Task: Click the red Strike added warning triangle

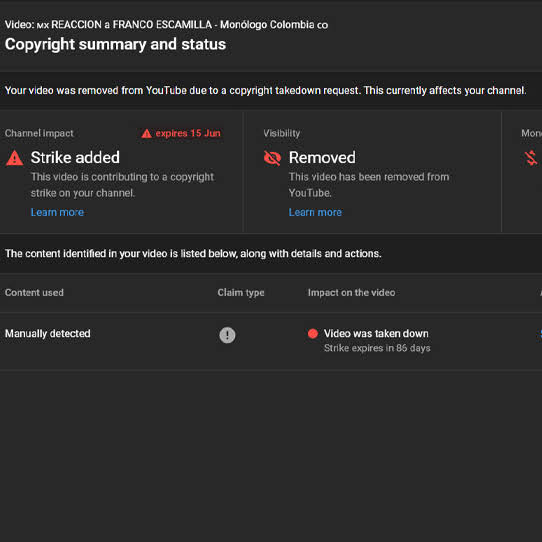Action: 15,158
